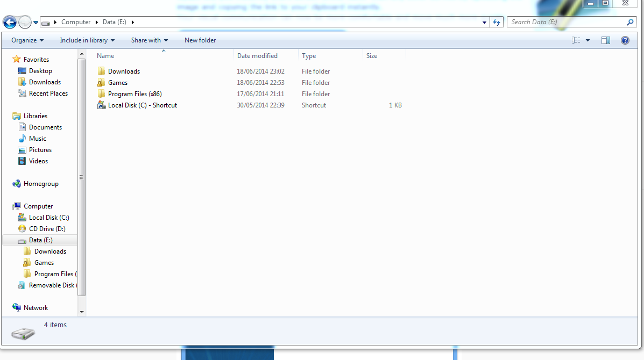Click the search magnifier icon
The image size is (644, 360).
630,22
